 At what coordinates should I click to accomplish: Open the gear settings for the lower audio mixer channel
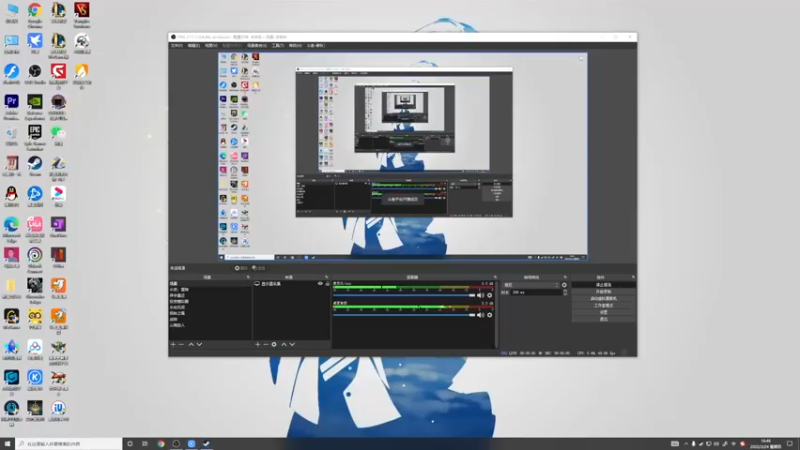click(x=490, y=315)
